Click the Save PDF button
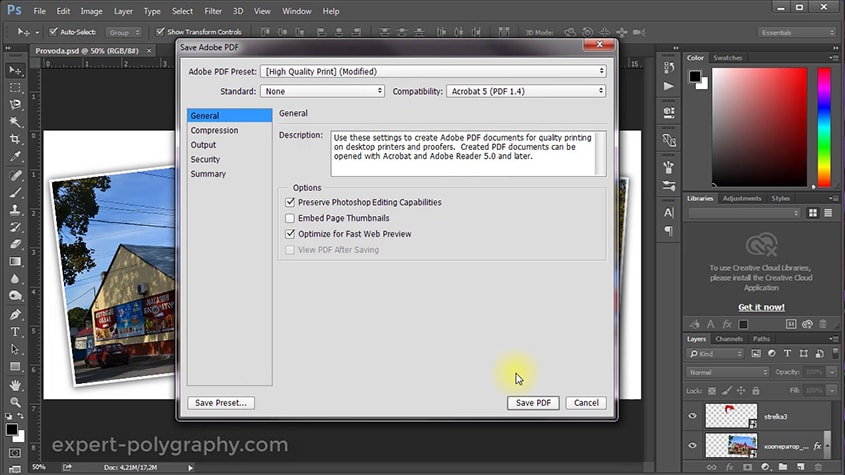This screenshot has height=475, width=845. (533, 403)
